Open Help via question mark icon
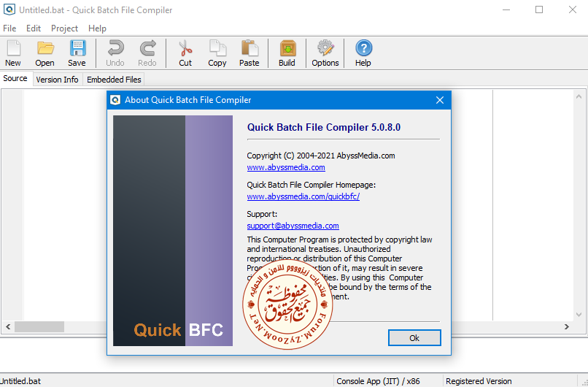 (x=363, y=49)
